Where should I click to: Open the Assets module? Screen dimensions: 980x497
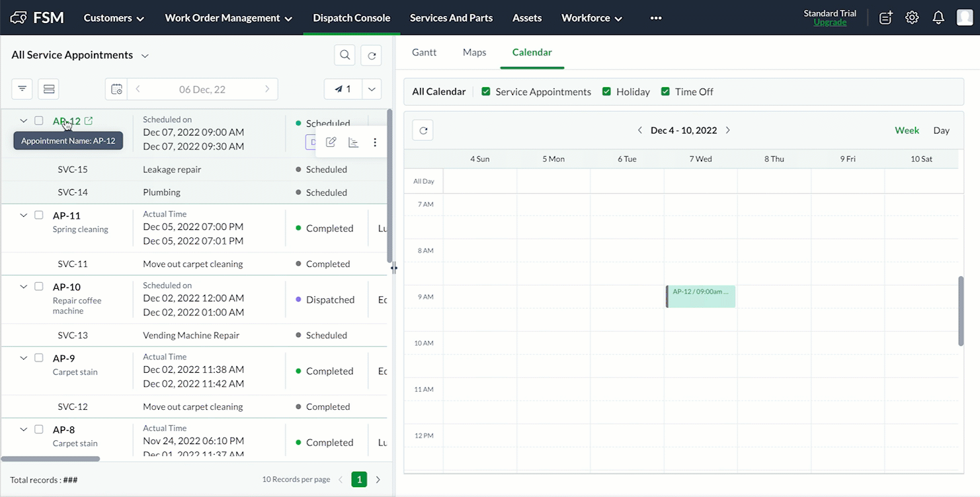[x=527, y=18]
